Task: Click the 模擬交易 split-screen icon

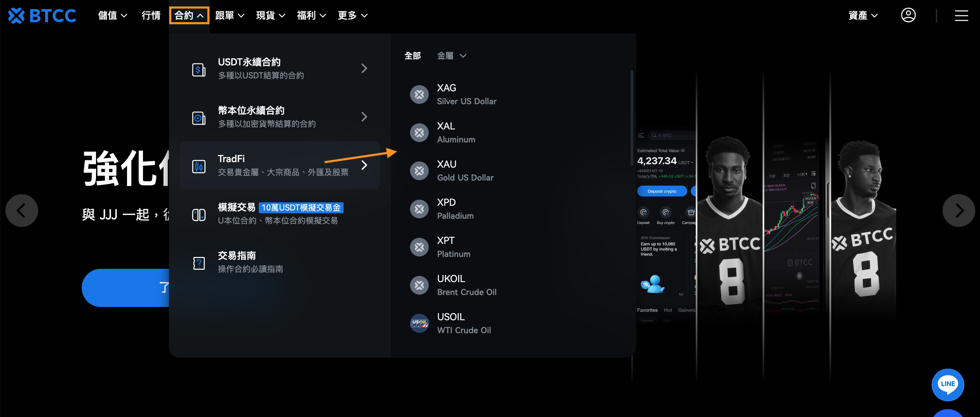Action: [199, 215]
